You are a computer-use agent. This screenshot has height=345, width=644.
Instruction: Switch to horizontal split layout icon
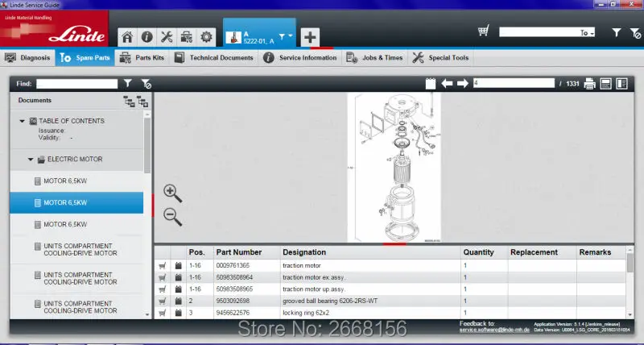click(x=606, y=84)
